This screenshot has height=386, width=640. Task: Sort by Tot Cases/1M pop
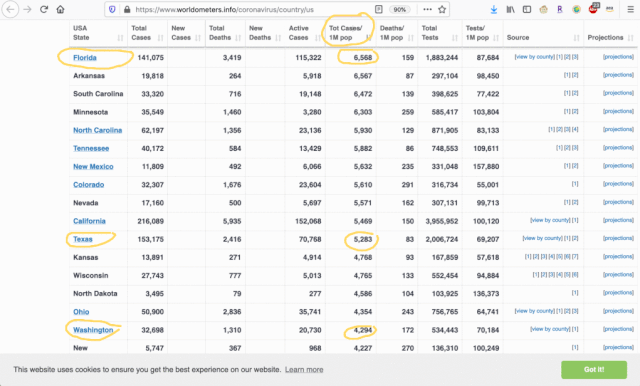tap(351, 33)
